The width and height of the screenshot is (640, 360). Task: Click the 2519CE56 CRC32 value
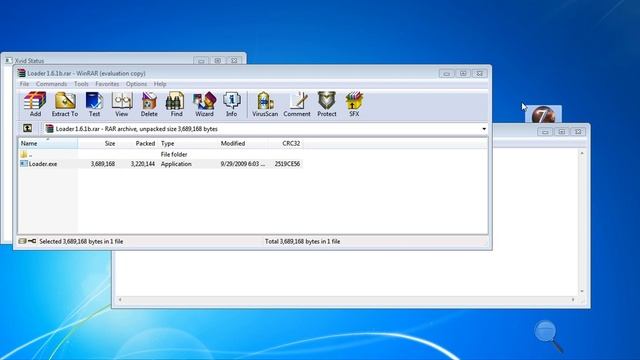point(287,164)
